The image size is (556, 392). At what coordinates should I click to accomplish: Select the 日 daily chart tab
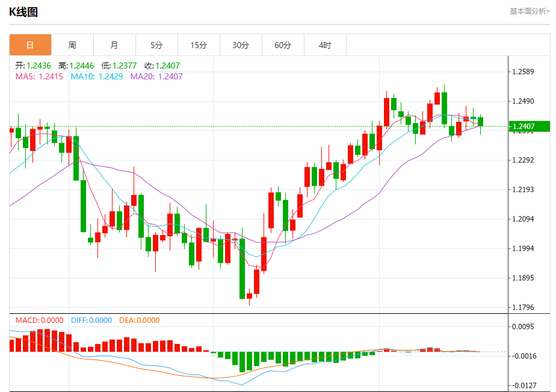pyautogui.click(x=30, y=45)
